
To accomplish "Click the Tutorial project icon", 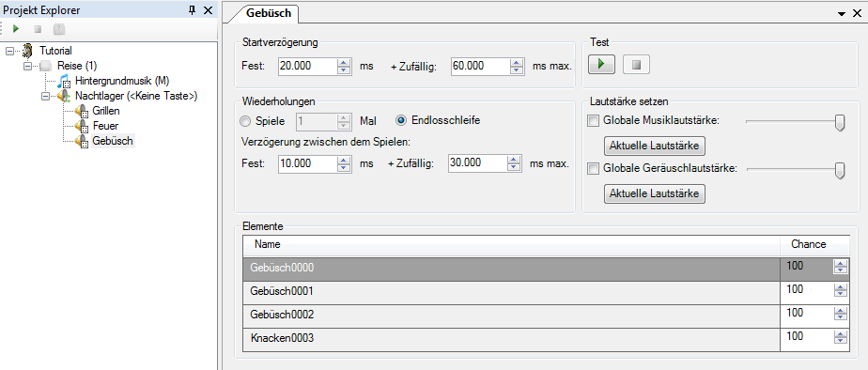I will point(28,51).
